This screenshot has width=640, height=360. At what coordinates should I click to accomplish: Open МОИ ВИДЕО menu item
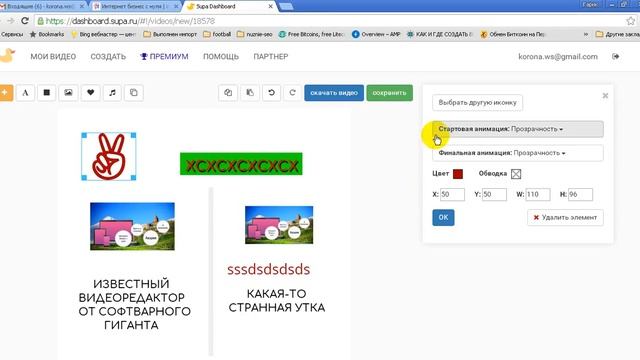coord(53,56)
